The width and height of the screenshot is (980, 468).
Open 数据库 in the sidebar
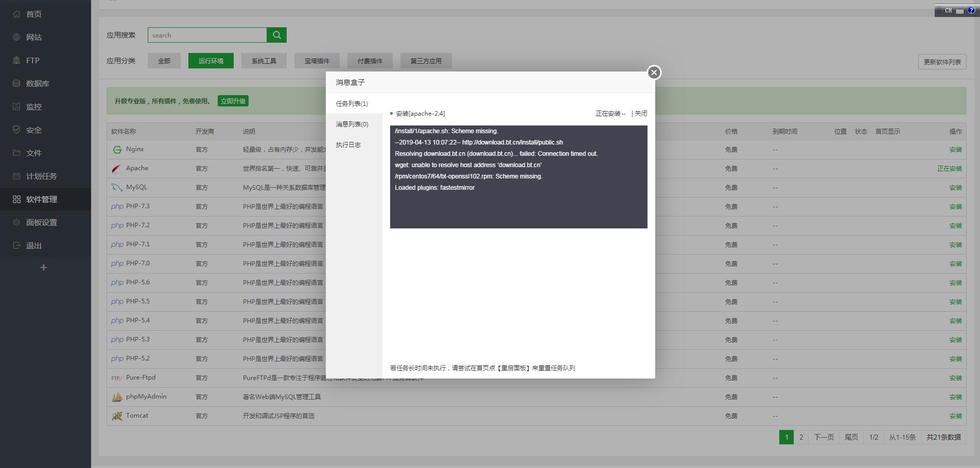[x=38, y=83]
